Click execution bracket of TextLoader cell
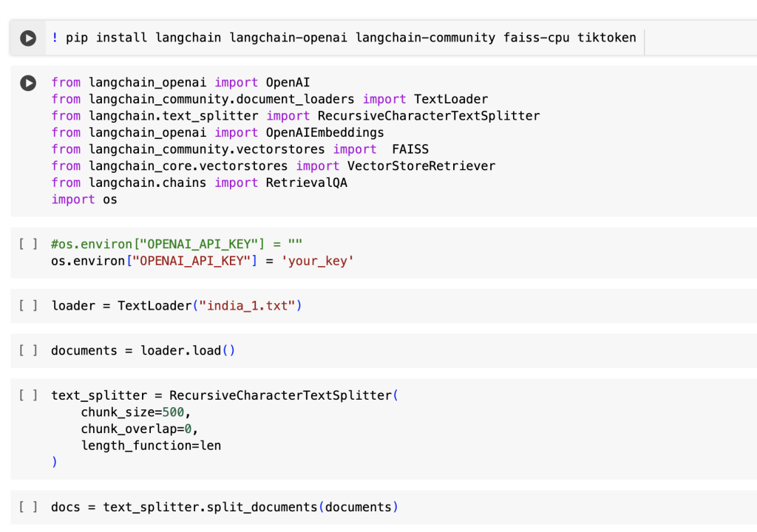This screenshot has width=757, height=532. 28,305
